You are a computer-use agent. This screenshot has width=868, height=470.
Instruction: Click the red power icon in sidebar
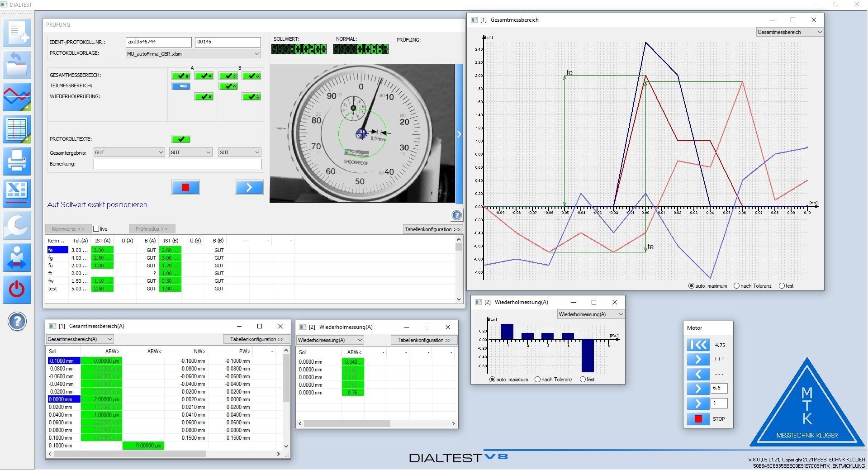[17, 290]
